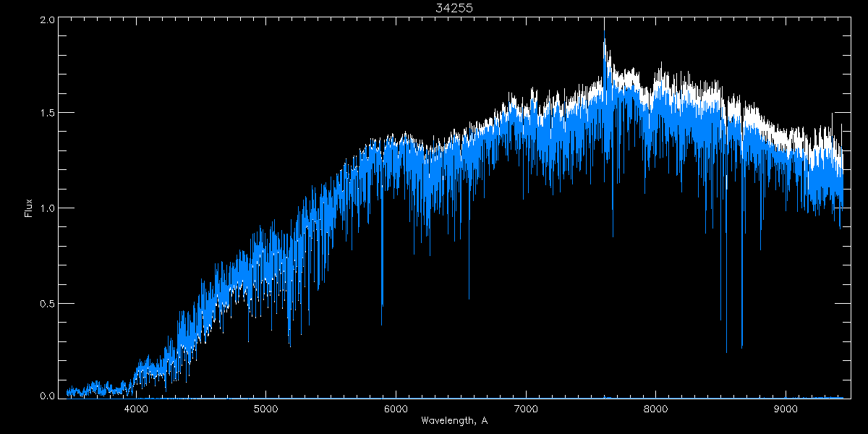Select the 7000 x-axis tick label
868x434 pixels.
coord(526,409)
